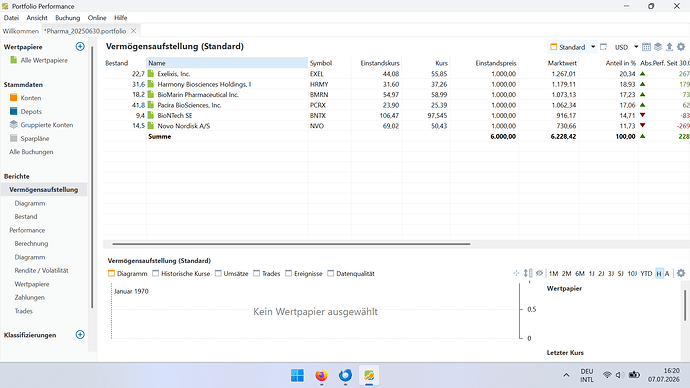Screen dimensions: 690x388
Task: Click the document icon next to Exelixis, Inc.
Action: pos(151,73)
